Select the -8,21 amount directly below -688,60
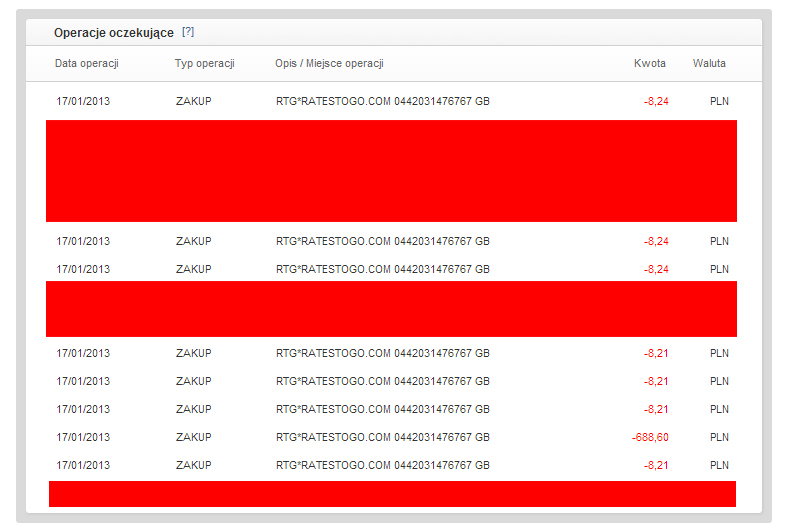Screen dimensions: 786x532 click(656, 466)
